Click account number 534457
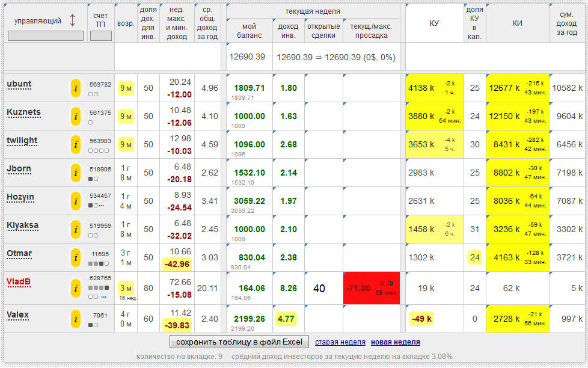The width and height of the screenshot is (588, 368). [100, 196]
